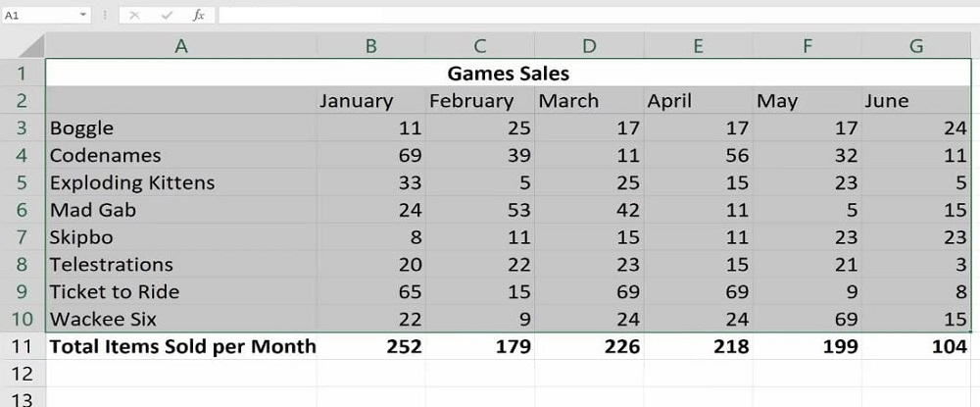
Task: Click the Enter checkmark icon in formula bar
Action: click(x=167, y=16)
